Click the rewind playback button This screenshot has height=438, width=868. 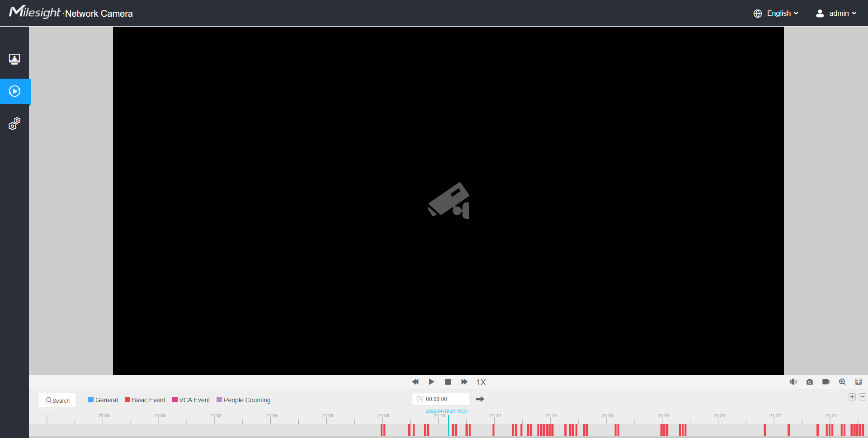click(x=415, y=382)
